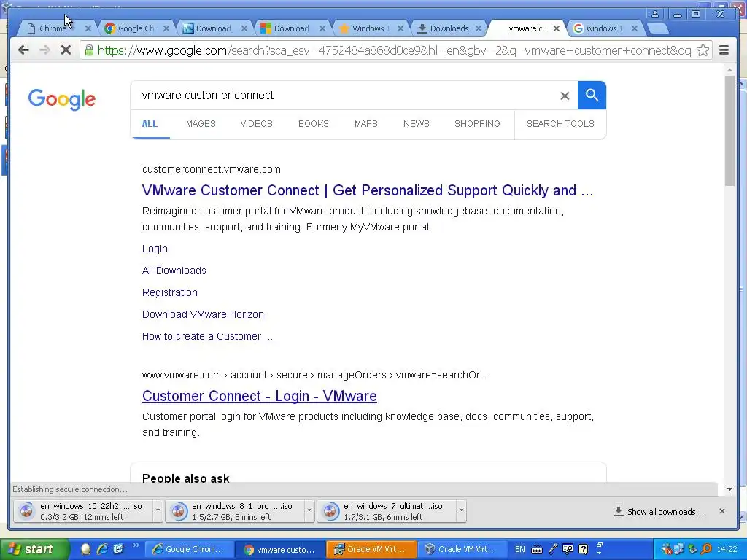The image size is (747, 560).
Task: Click the first quick launch icon beside Start
Action: point(86,549)
